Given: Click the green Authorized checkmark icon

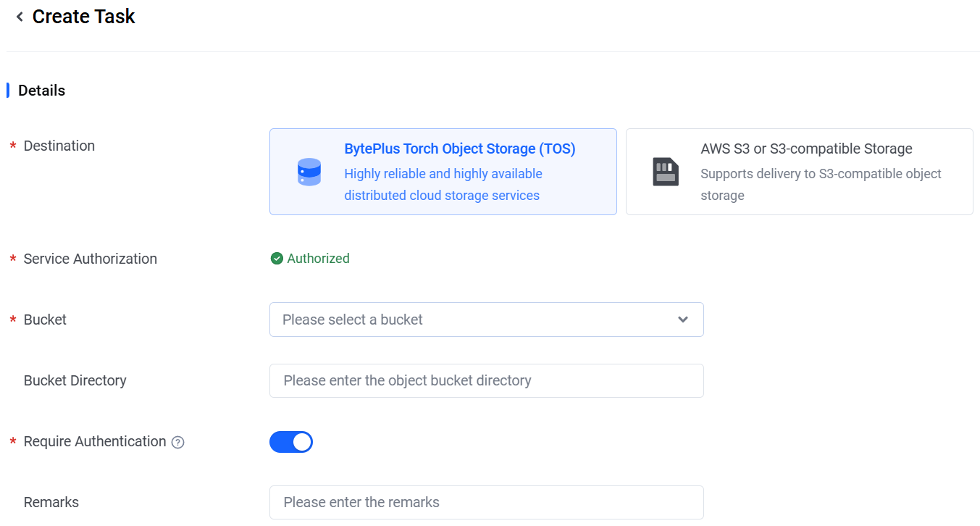Looking at the screenshot, I should pos(277,259).
